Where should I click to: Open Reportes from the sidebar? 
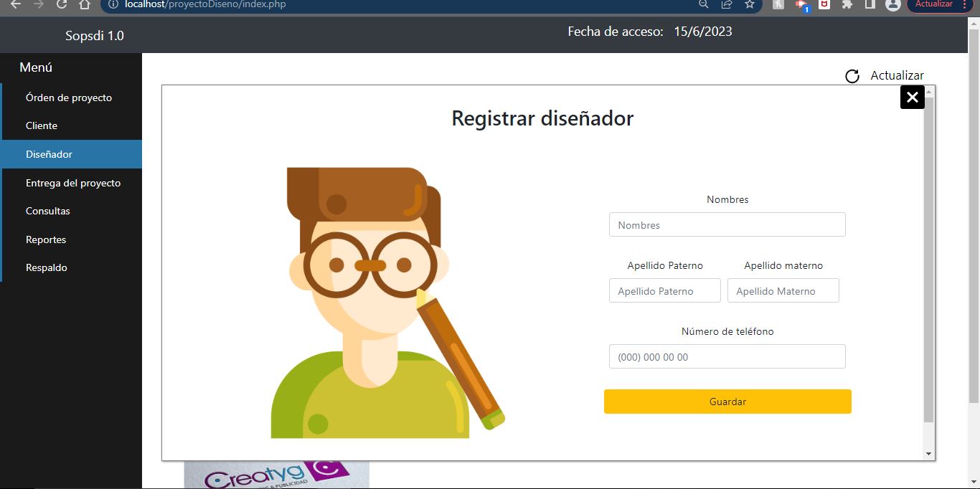[46, 239]
